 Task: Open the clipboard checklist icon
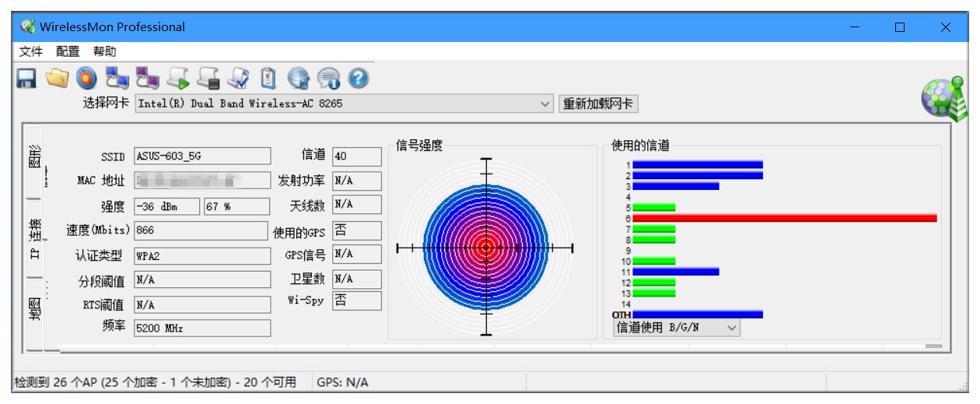coord(267,78)
